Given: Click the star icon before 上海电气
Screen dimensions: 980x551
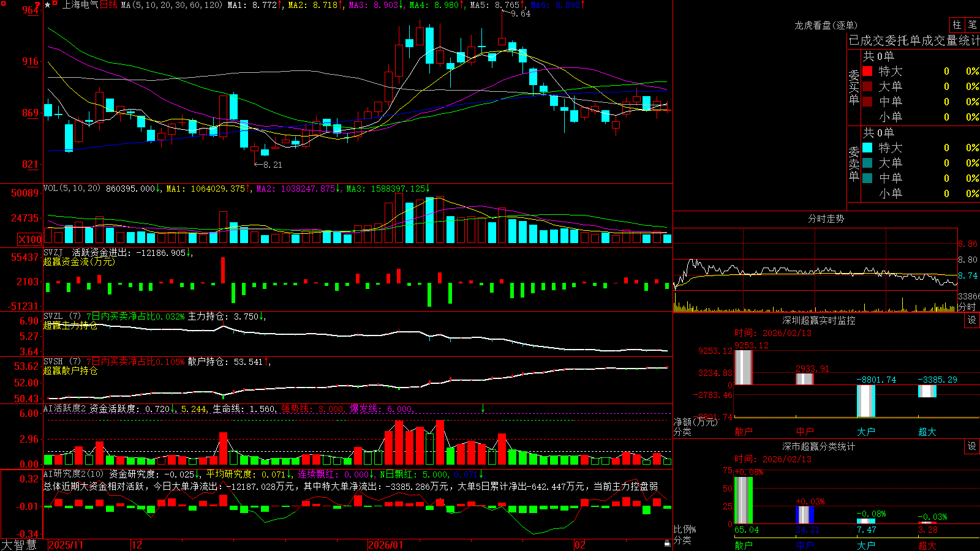Looking at the screenshot, I should (47, 5).
